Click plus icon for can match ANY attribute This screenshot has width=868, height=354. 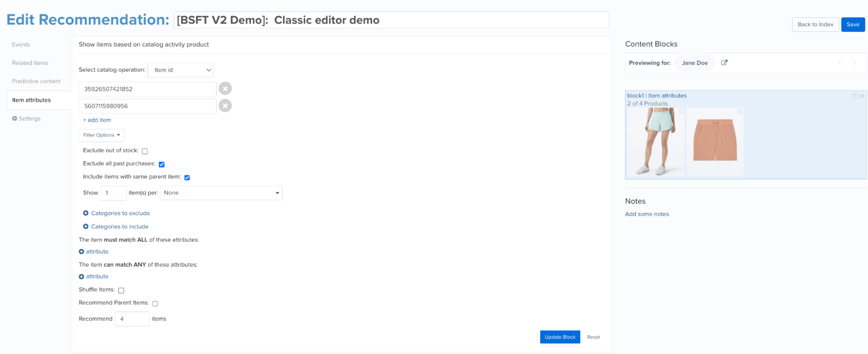[81, 277]
